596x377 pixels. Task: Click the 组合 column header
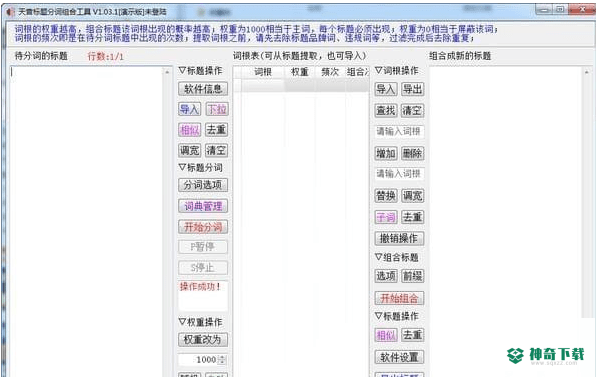click(x=357, y=72)
